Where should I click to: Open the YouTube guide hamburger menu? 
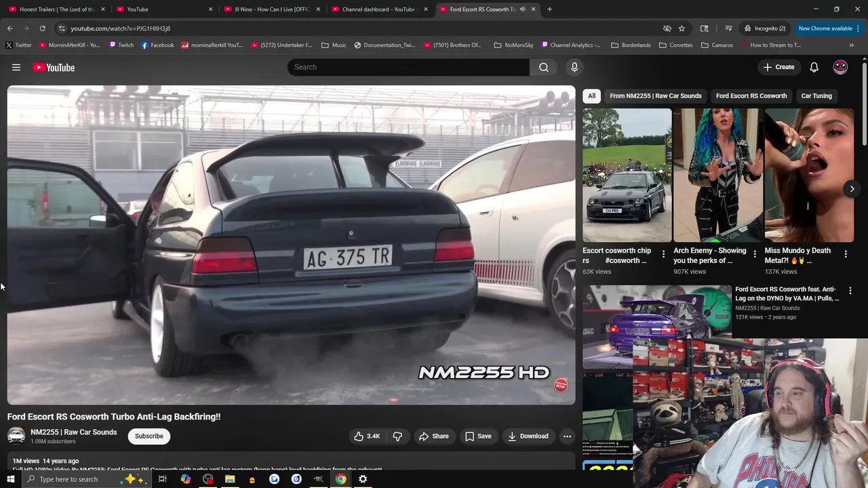point(16,67)
